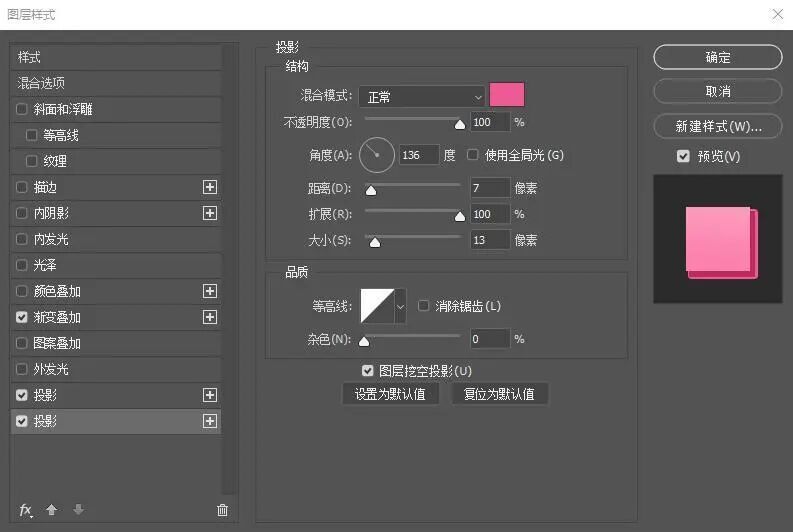Click the 大小 value field showing 13

[x=490, y=240]
